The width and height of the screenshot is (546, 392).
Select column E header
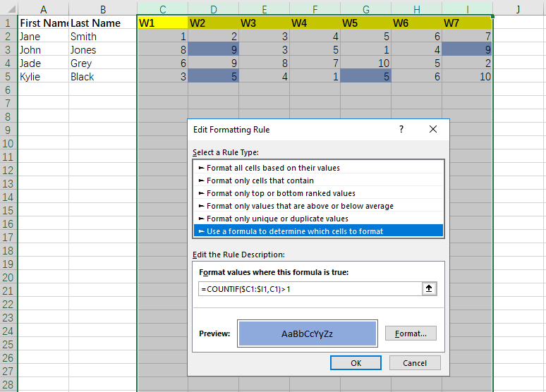pos(265,8)
